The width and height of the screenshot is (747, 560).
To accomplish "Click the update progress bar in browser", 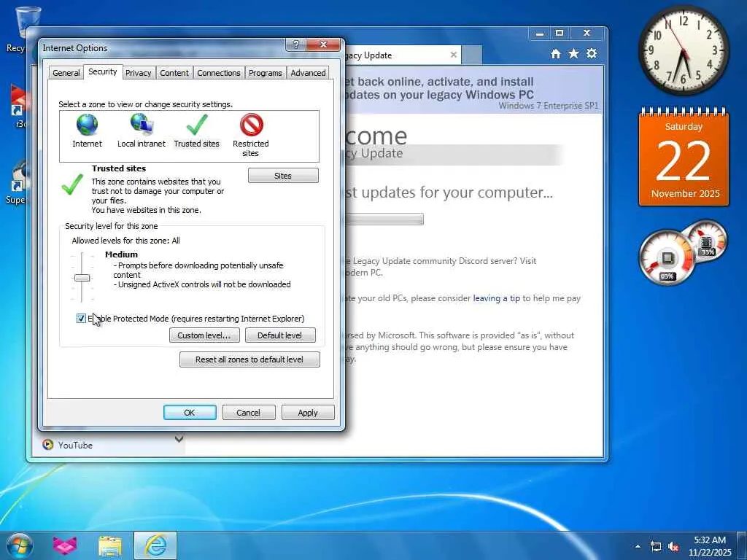I will point(383,219).
